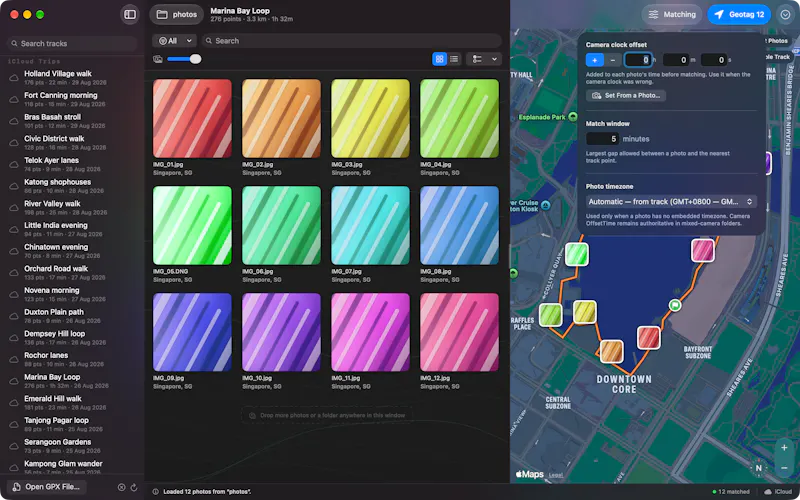Click the iCloud status indicator
800x500 pixels.
click(778, 492)
